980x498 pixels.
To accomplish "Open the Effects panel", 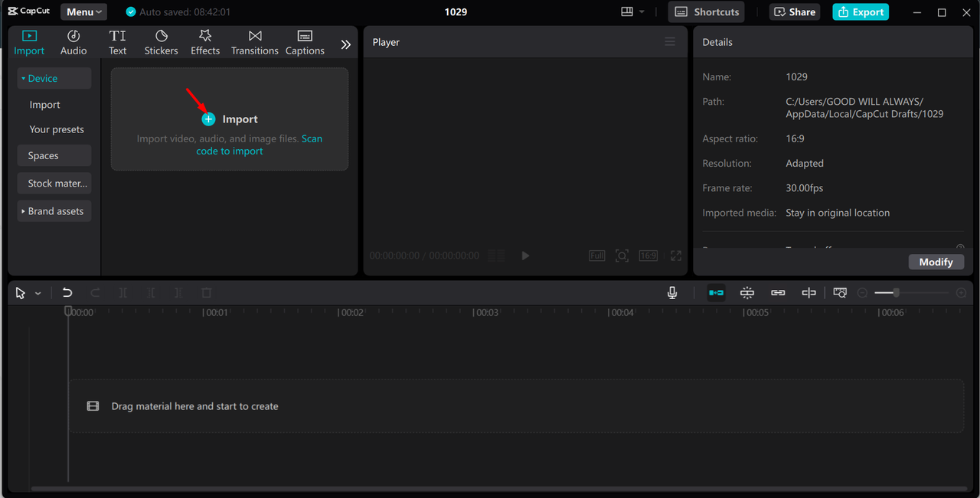I will click(x=205, y=42).
